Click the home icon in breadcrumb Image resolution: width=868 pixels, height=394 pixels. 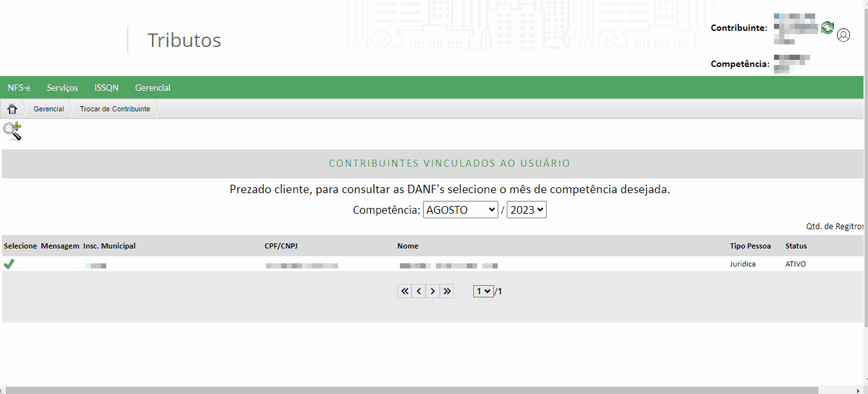pos(12,109)
